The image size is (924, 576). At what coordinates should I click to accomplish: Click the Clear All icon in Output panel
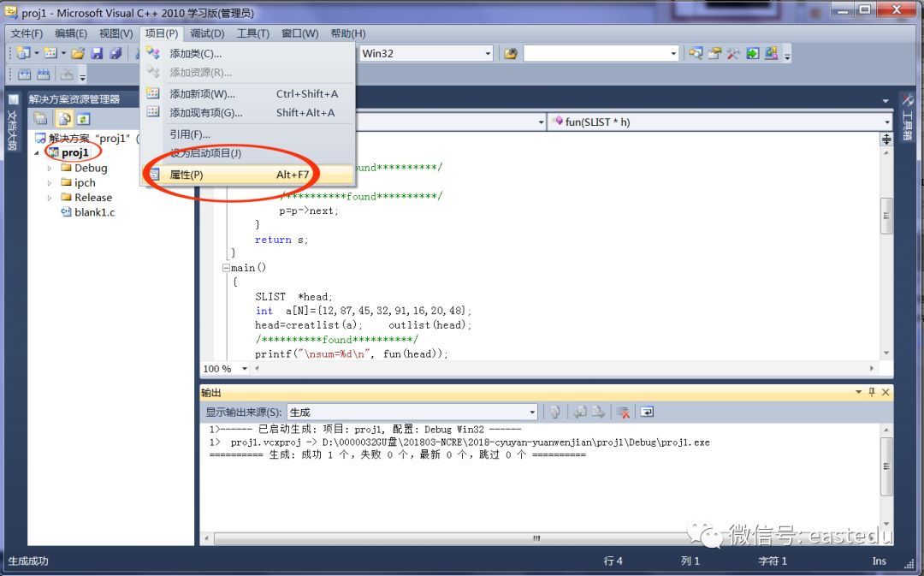tap(623, 413)
